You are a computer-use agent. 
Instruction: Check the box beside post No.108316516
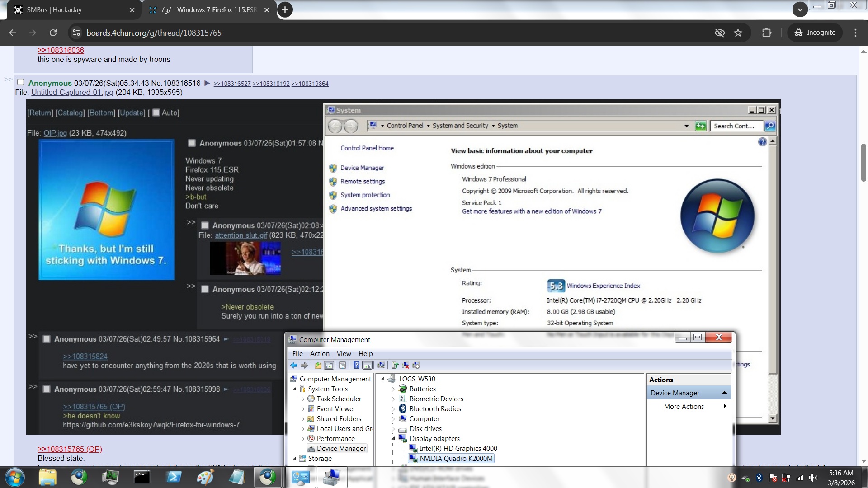tap(20, 82)
